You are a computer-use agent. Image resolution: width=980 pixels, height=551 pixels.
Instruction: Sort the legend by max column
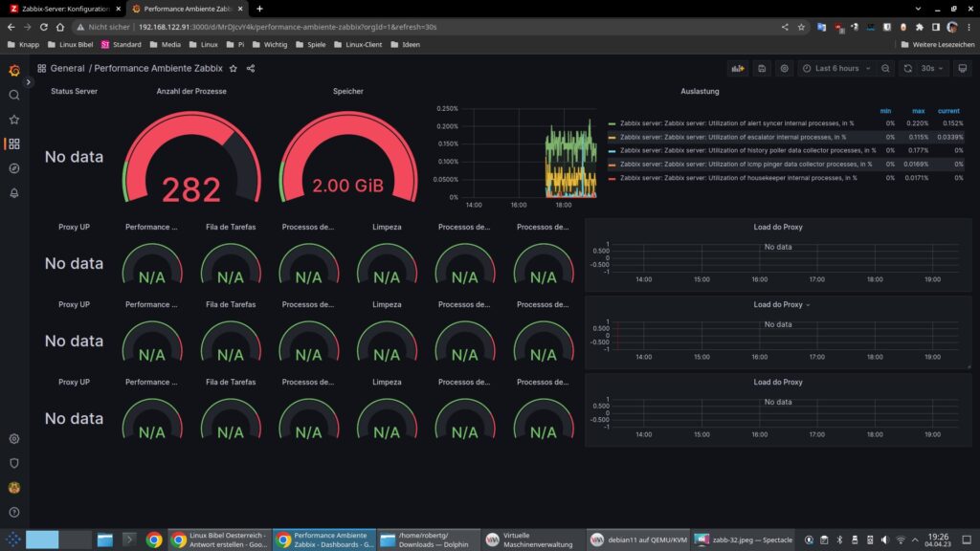click(x=918, y=111)
